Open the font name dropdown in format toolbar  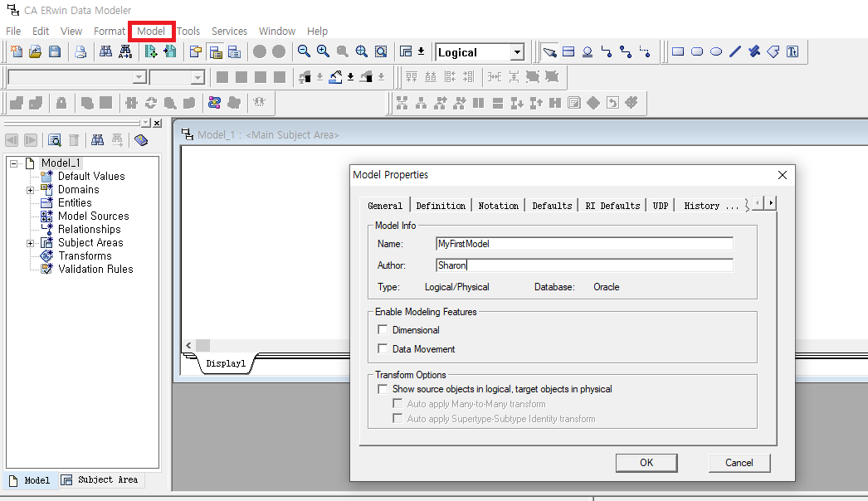139,77
